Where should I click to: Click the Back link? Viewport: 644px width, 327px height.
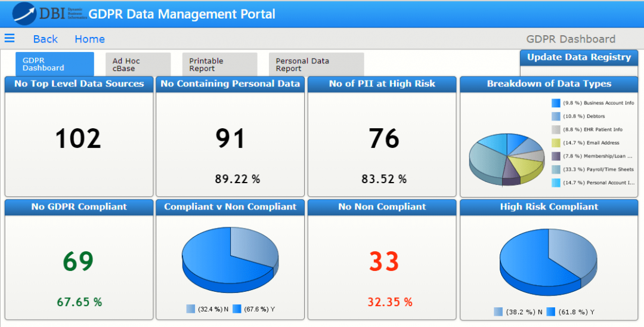pos(45,39)
